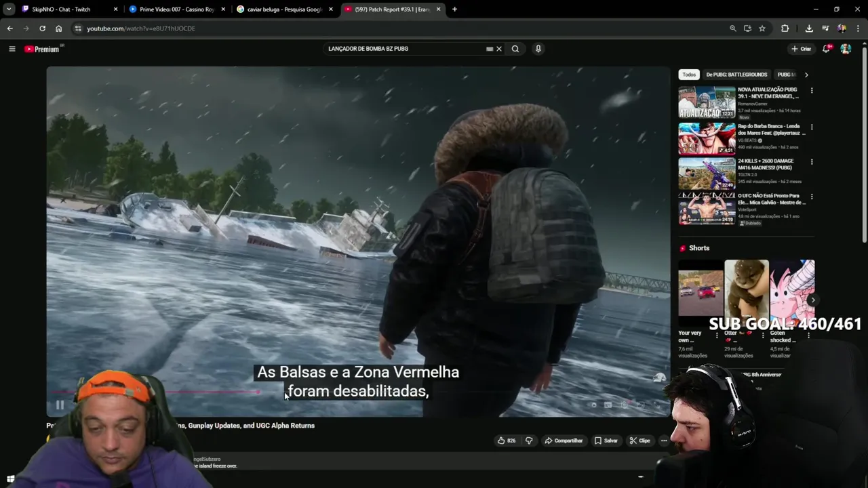This screenshot has width=868, height=488.
Task: Open browser extensions puzzle icon
Action: 785,28
